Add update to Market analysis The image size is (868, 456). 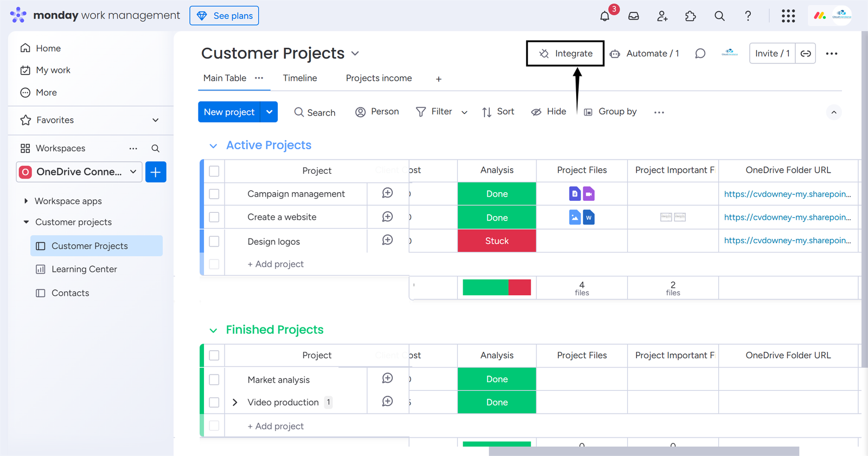click(x=387, y=378)
